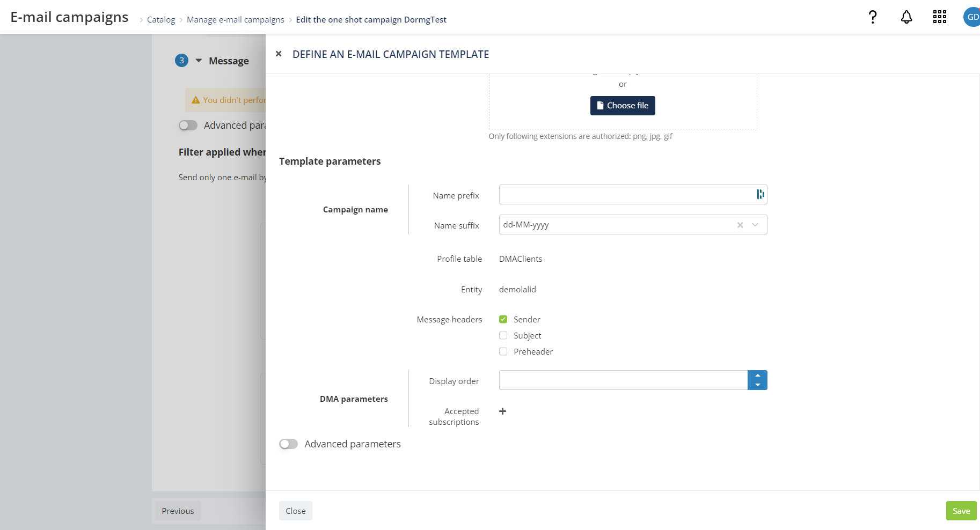Click the DMA parameters group label
This screenshot has width=980, height=530.
tap(354, 399)
